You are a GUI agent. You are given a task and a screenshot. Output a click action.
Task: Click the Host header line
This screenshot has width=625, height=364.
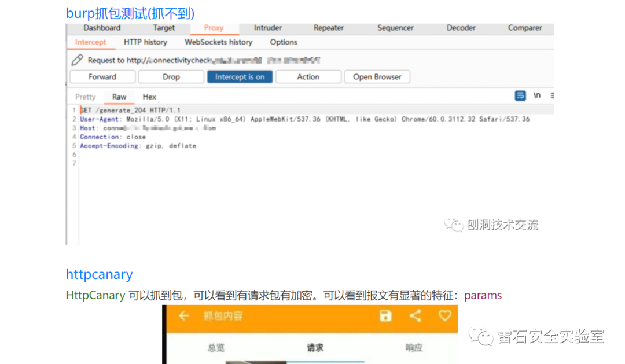(x=148, y=128)
